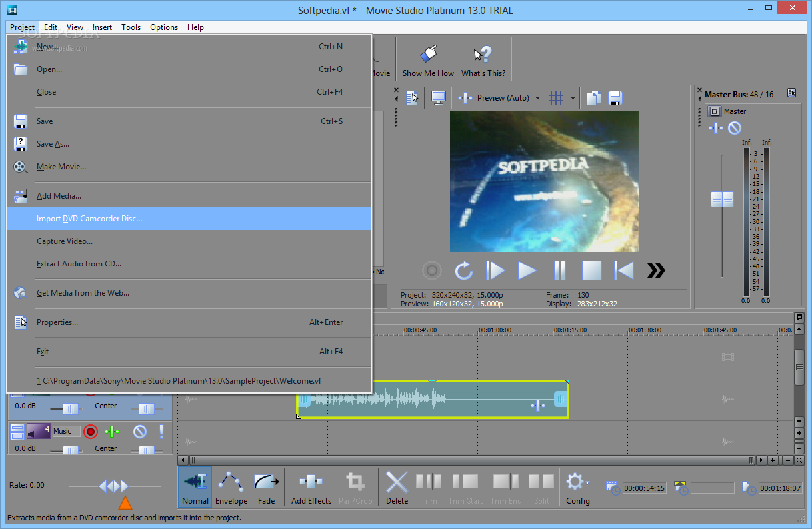
Task: Open the Config gear dropdown
Action: pos(577,486)
